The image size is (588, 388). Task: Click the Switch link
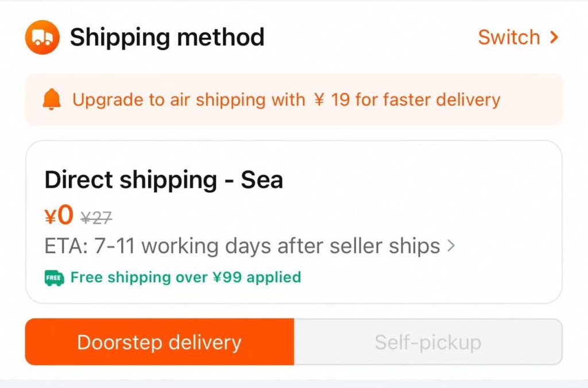[x=509, y=37]
